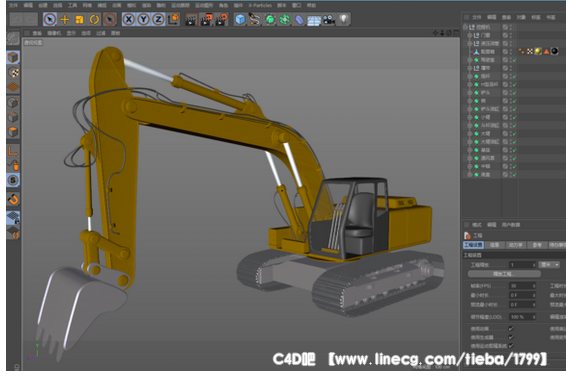Screen dimensions: 573x376
Task: Switch to the 工程设置 tab
Action: 473,245
